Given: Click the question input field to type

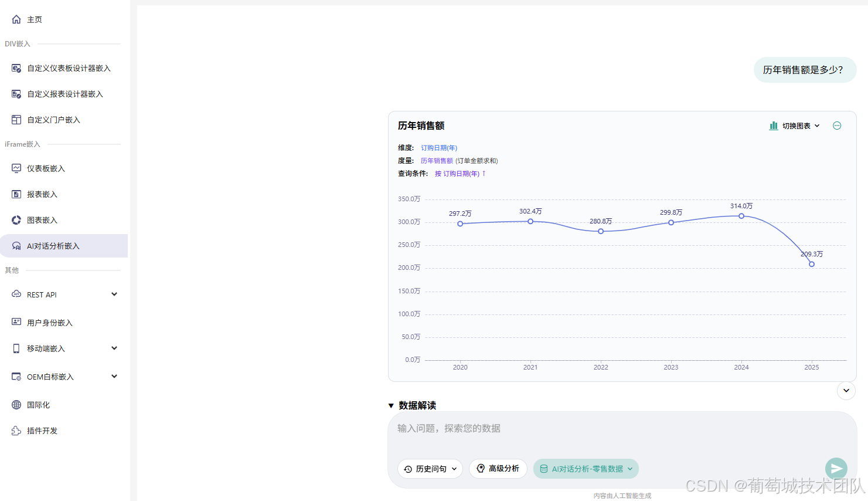Looking at the screenshot, I should coord(586,428).
